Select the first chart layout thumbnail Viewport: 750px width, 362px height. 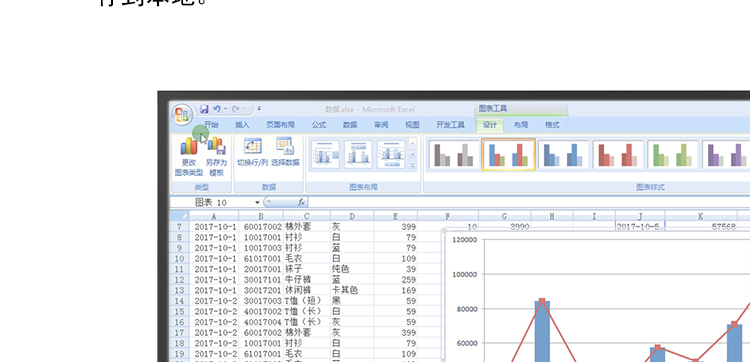[325, 154]
